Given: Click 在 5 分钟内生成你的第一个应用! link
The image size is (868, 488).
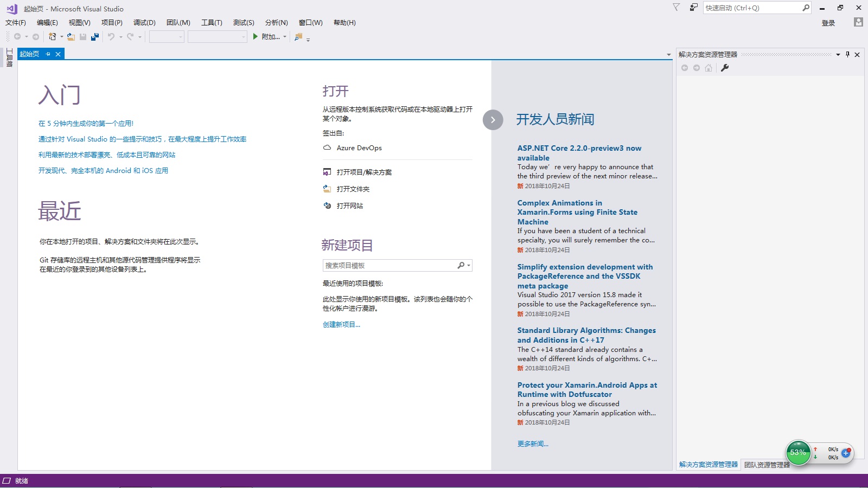Looking at the screenshot, I should (x=86, y=123).
